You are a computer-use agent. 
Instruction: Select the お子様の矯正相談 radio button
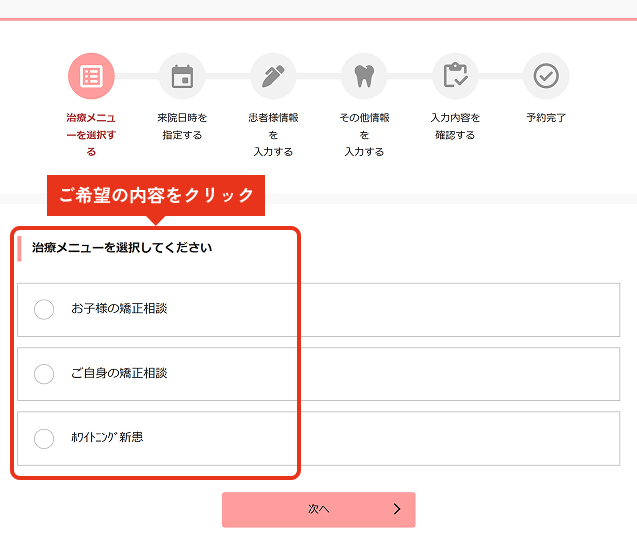pyautogui.click(x=44, y=310)
